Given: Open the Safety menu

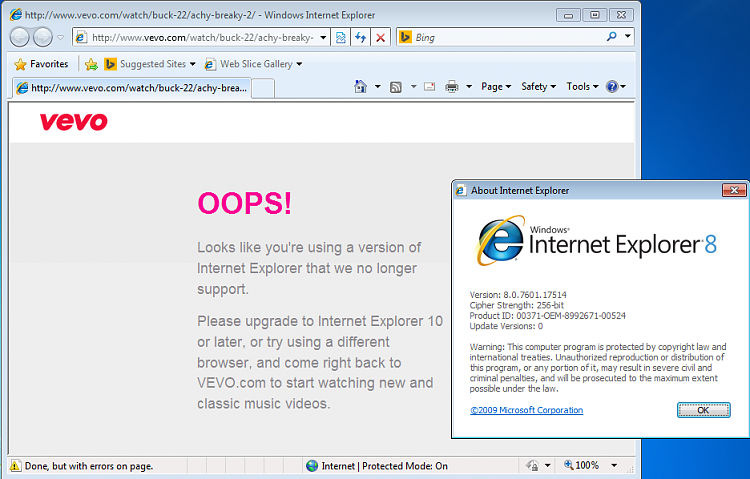Looking at the screenshot, I should (x=539, y=87).
